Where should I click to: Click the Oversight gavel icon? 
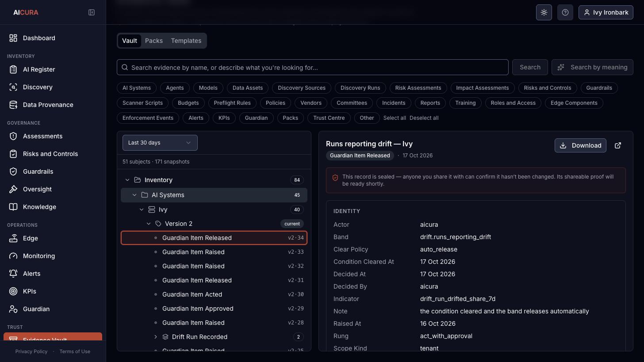click(x=13, y=189)
